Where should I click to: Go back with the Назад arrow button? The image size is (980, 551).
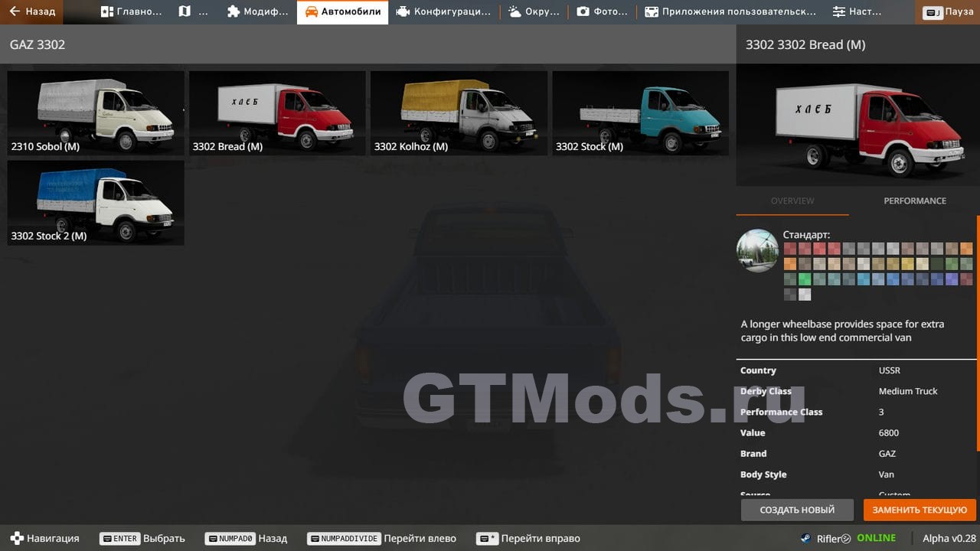pyautogui.click(x=32, y=11)
